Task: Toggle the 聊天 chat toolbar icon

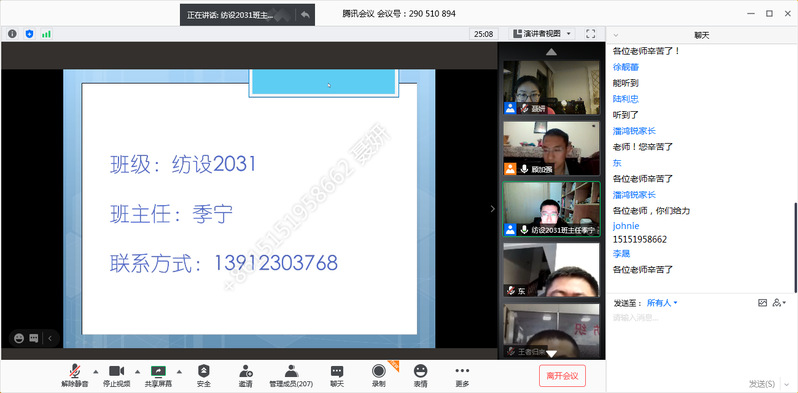Action: tap(337, 371)
